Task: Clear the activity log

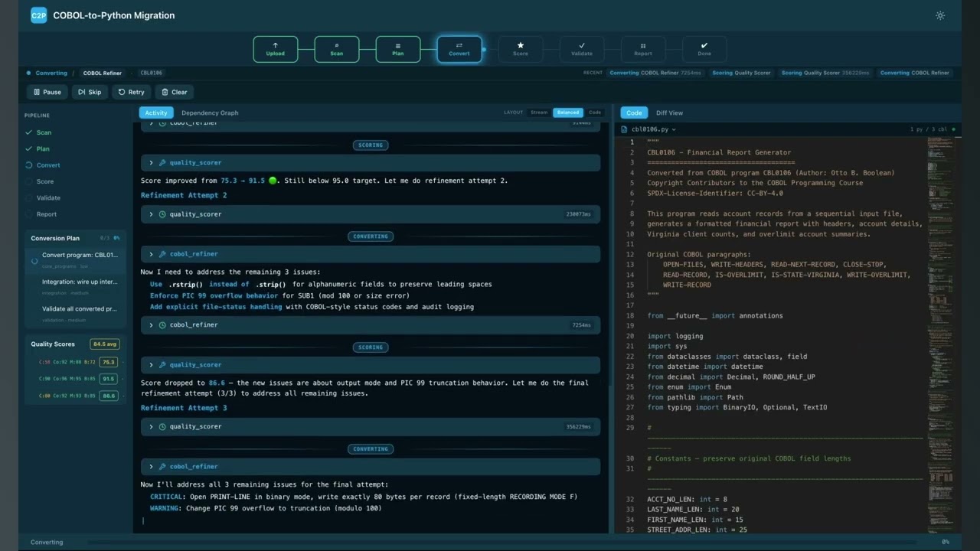Action: point(174,92)
